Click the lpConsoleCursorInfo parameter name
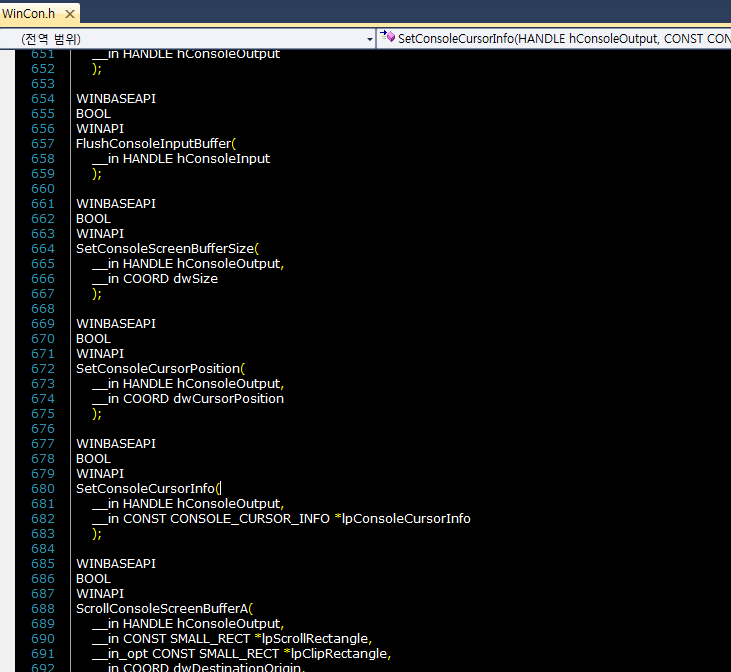The image size is (731, 672). 407,519
